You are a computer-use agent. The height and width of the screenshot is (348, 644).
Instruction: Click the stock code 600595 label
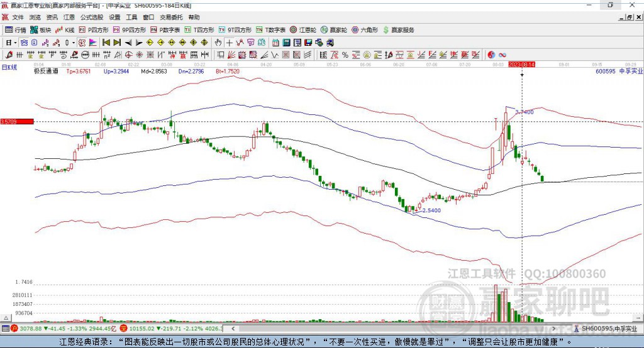[x=606, y=71]
